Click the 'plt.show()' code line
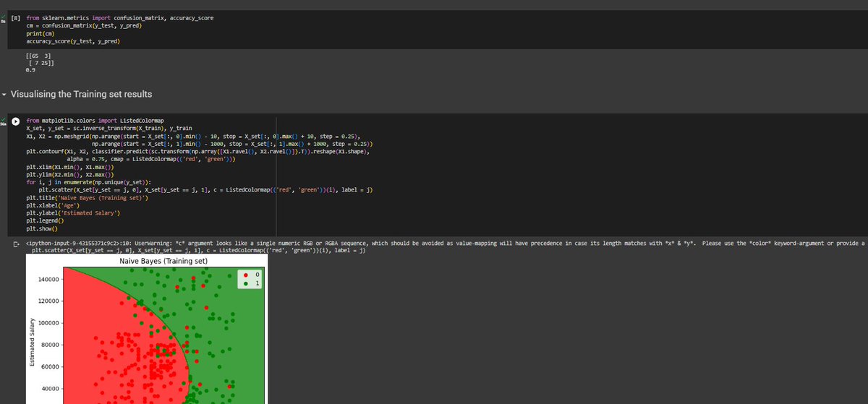The image size is (868, 404). (42, 228)
